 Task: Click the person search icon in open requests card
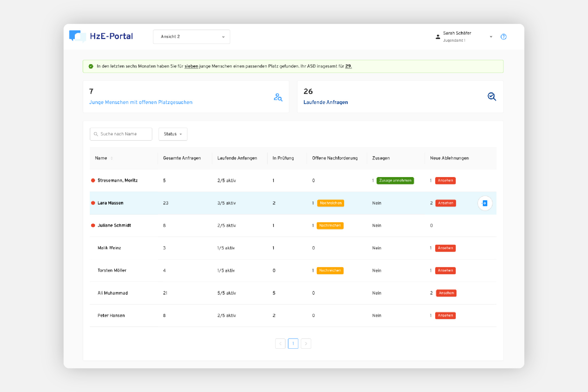[x=278, y=97]
